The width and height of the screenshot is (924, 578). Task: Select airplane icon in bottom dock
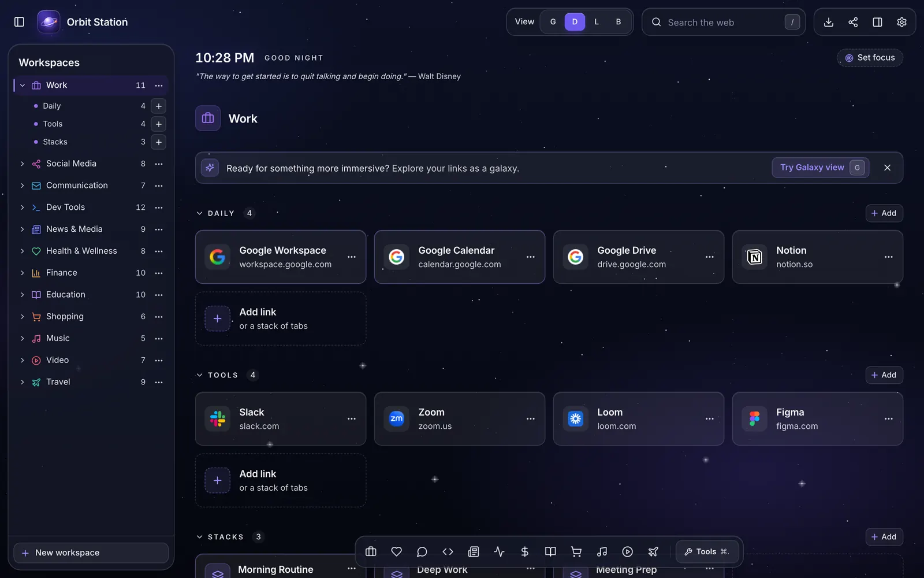(653, 552)
